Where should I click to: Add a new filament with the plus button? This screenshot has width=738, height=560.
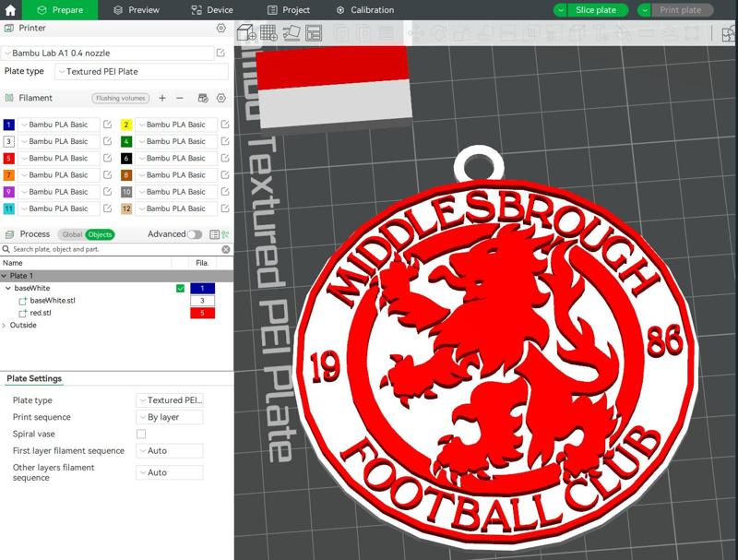coord(162,98)
